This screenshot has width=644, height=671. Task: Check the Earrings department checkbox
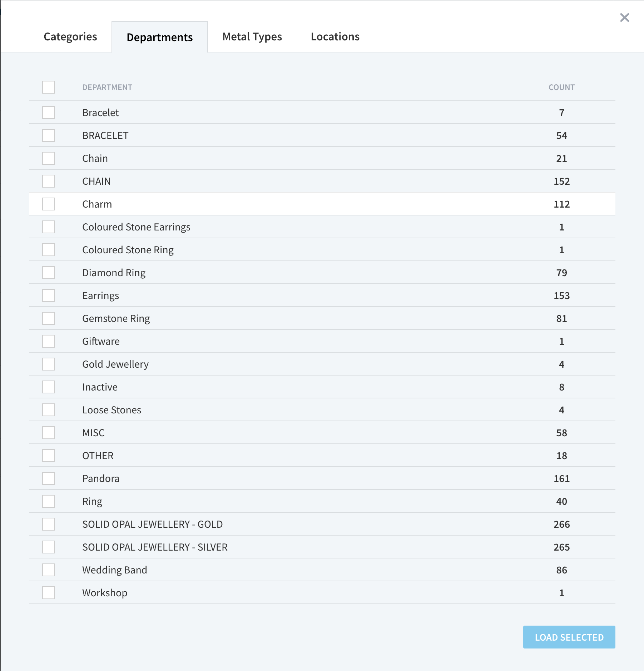tap(49, 295)
